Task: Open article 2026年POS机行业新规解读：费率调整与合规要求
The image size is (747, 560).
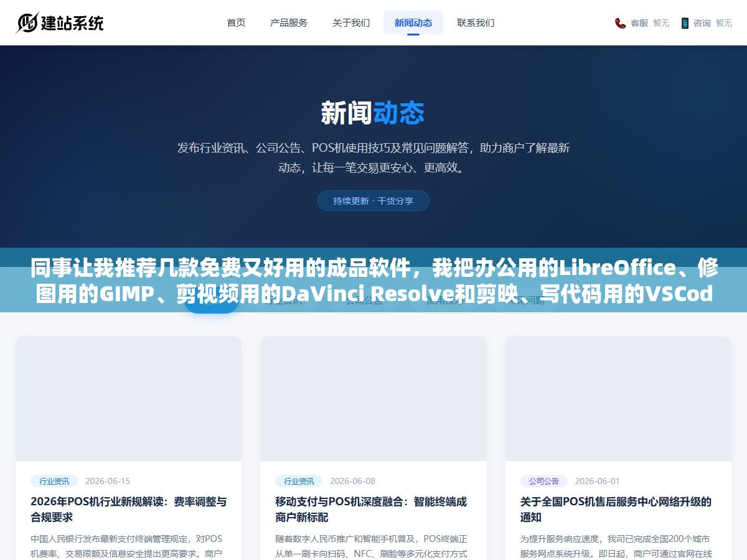Action: pyautogui.click(x=129, y=509)
